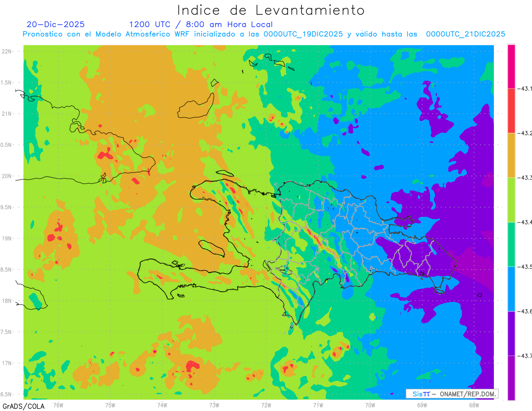Choose the lime green swatch between -43.3 and -43.4
This screenshot has height=411, width=532.
tap(512, 200)
